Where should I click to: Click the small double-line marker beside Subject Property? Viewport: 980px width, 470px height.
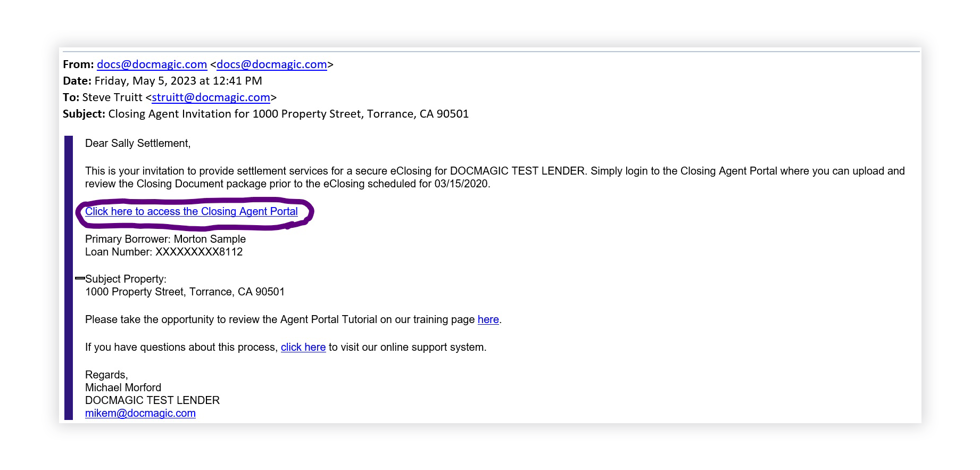click(80, 278)
